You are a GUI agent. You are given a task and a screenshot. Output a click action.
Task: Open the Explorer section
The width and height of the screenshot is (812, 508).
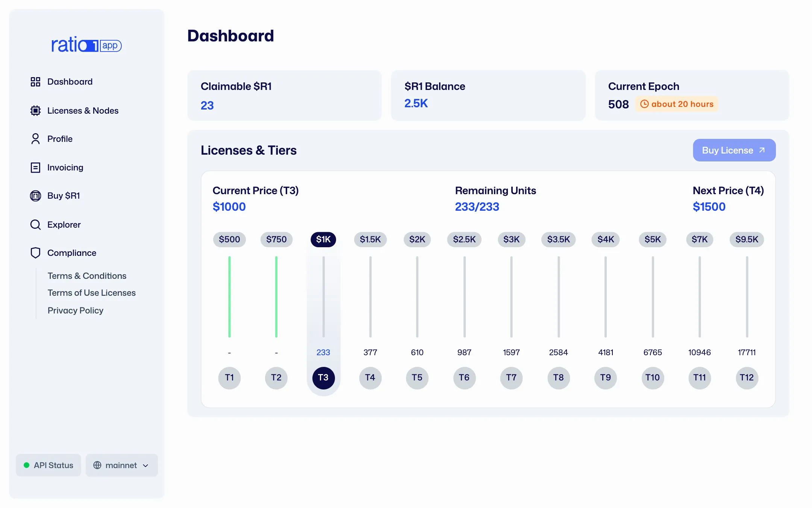point(64,225)
